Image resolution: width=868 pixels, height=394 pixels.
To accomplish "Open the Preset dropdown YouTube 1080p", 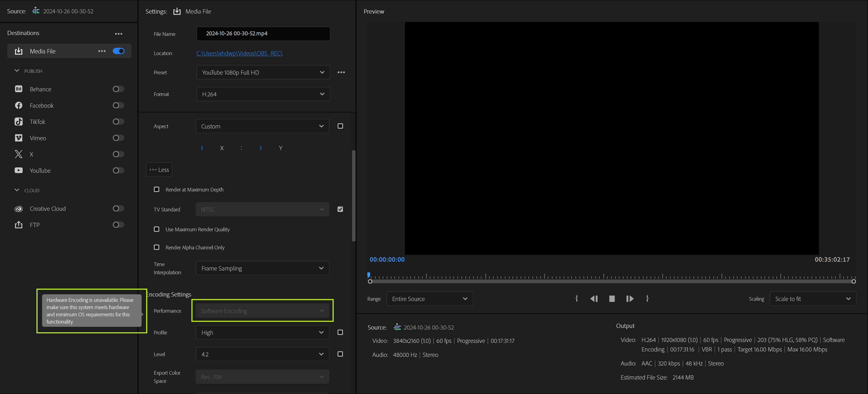I will pos(263,72).
